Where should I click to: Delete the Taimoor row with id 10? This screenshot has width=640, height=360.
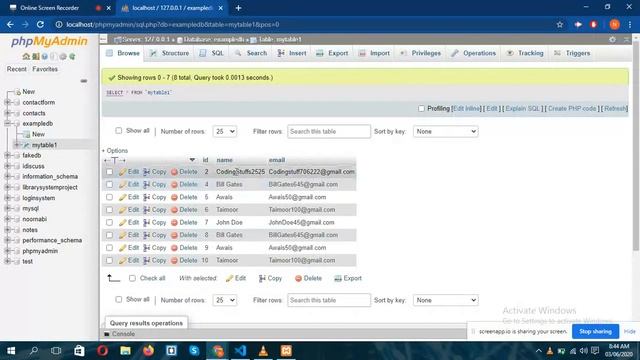coord(184,260)
